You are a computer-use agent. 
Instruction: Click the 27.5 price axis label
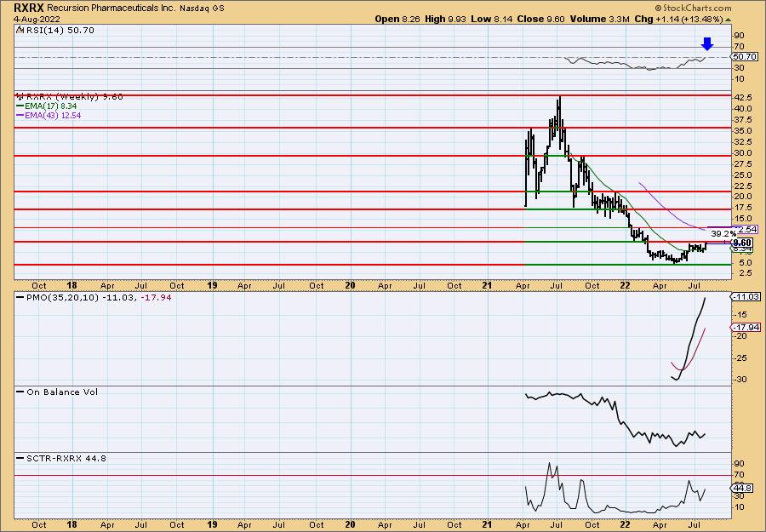pos(742,164)
